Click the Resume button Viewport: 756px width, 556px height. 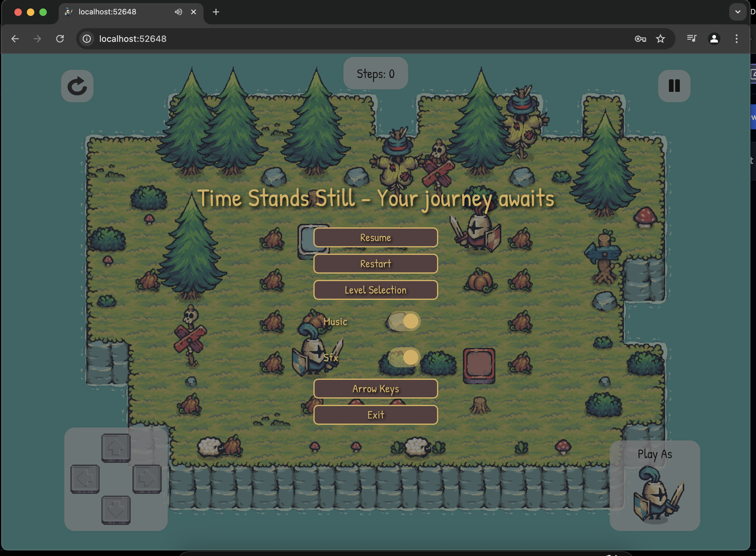click(375, 238)
